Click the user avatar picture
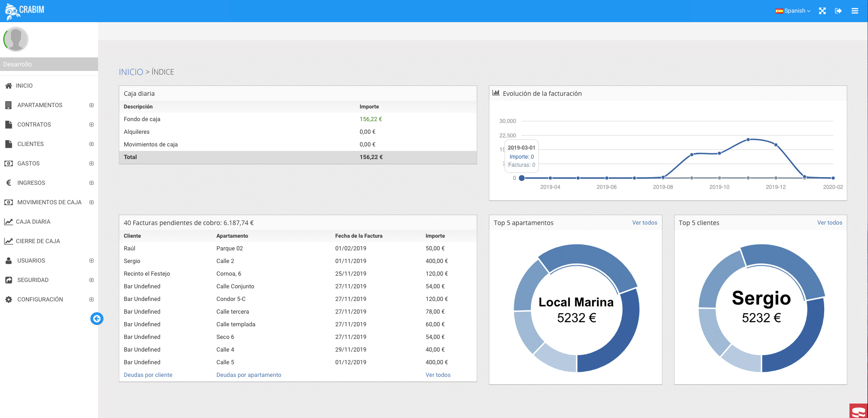Screen dimensions: 868x418 [16, 39]
